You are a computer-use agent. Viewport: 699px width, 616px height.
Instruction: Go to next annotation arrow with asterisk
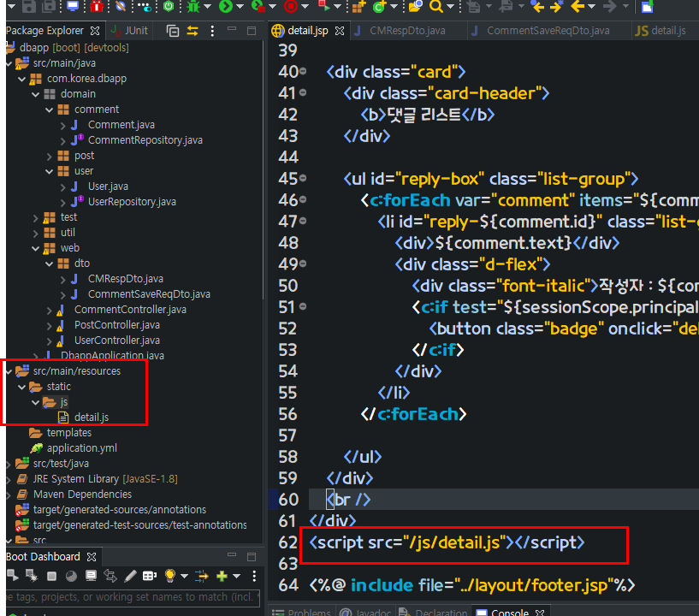click(x=557, y=6)
